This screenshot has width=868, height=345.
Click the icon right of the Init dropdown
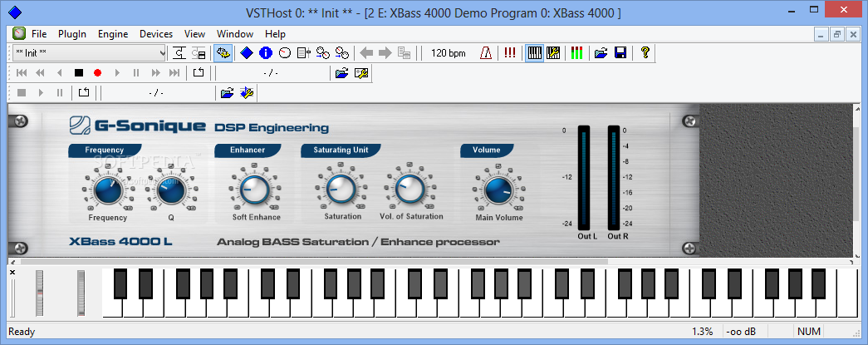pyautogui.click(x=179, y=53)
